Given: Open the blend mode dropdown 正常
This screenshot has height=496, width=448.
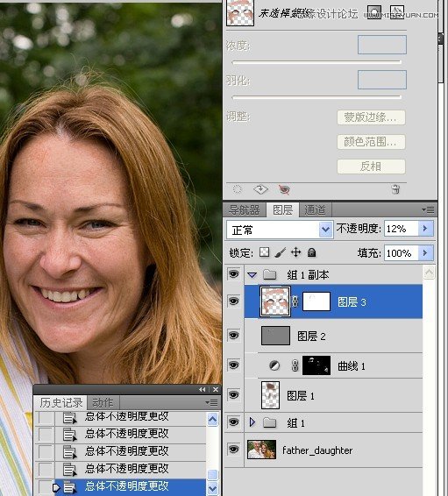Looking at the screenshot, I should pos(280,230).
